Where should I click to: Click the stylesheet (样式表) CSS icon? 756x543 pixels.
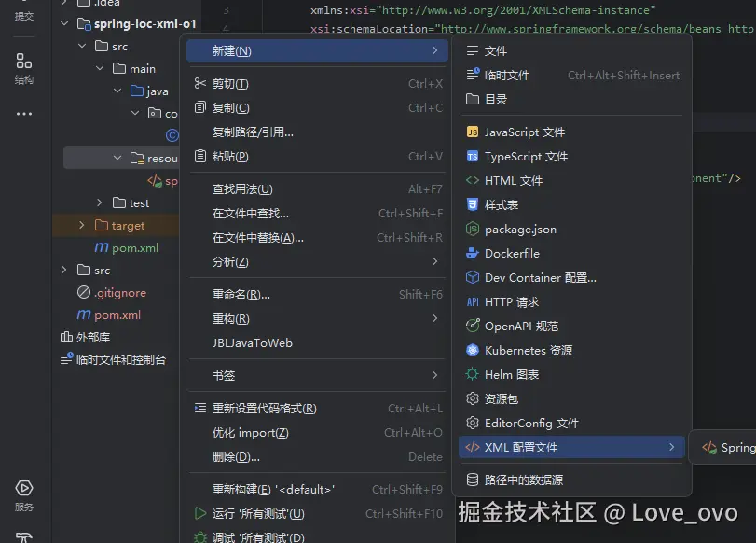click(473, 204)
